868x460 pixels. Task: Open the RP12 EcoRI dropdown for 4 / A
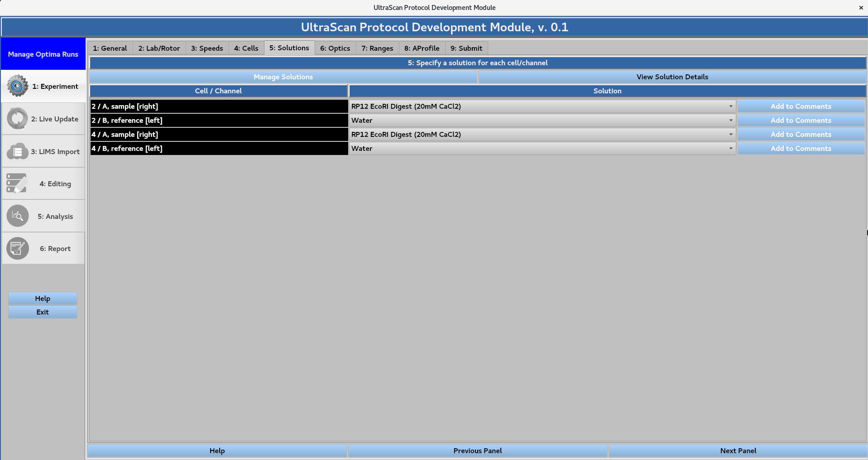729,134
